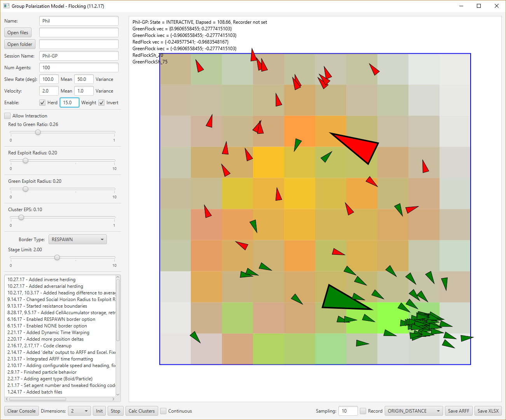506x420 pixels.
Task: Open the Border Type RESPAWN dropdown
Action: coord(77,240)
